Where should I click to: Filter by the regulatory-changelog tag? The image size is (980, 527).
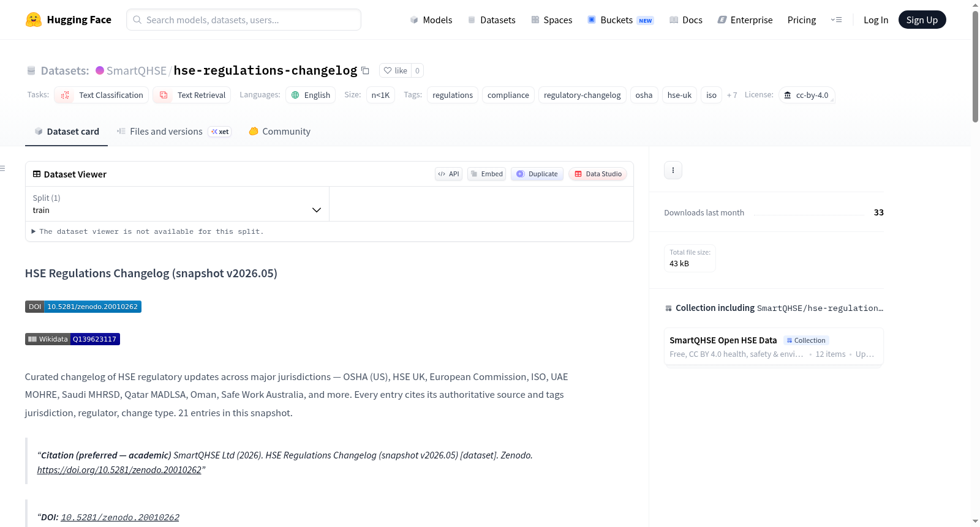point(582,95)
